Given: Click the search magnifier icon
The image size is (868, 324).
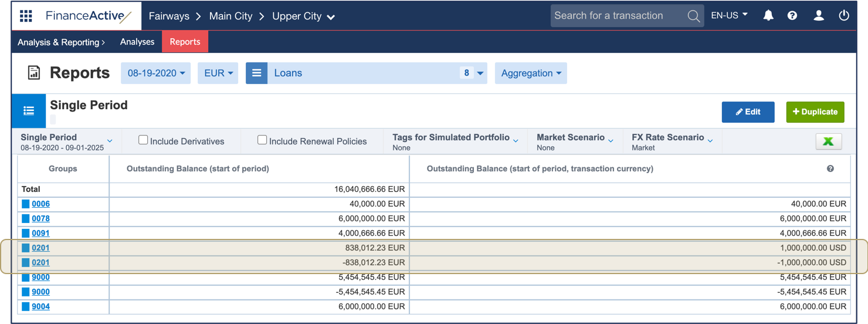Looking at the screenshot, I should tap(693, 16).
